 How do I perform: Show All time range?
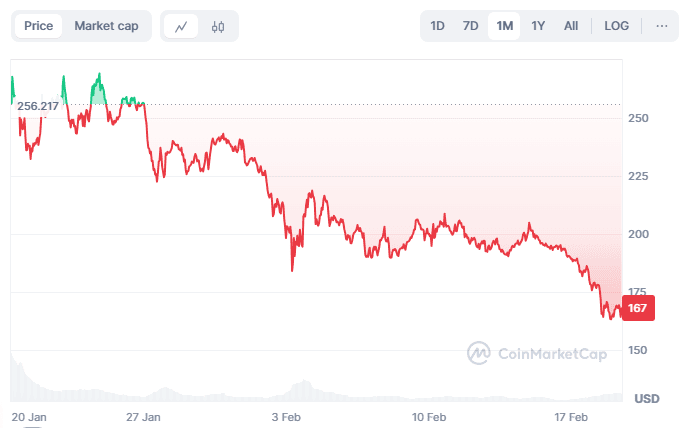[x=571, y=26]
